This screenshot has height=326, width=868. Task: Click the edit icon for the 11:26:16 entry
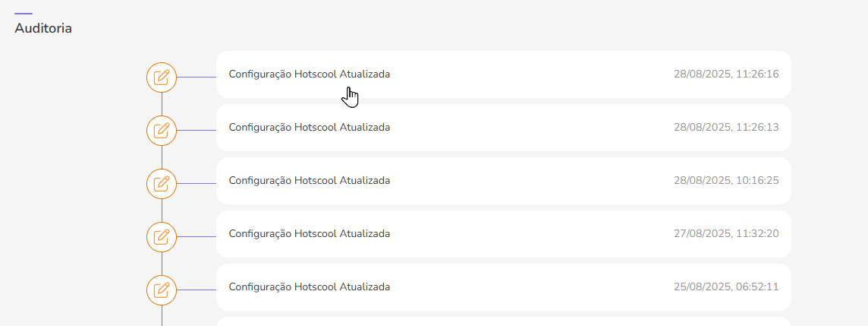(162, 78)
